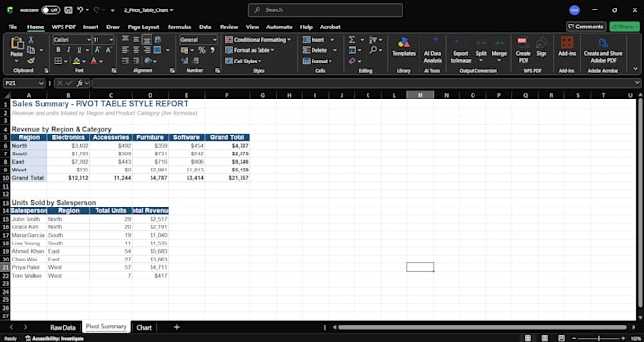Switch to Chart sheet tab
The width and height of the screenshot is (644, 342).
pyautogui.click(x=144, y=327)
